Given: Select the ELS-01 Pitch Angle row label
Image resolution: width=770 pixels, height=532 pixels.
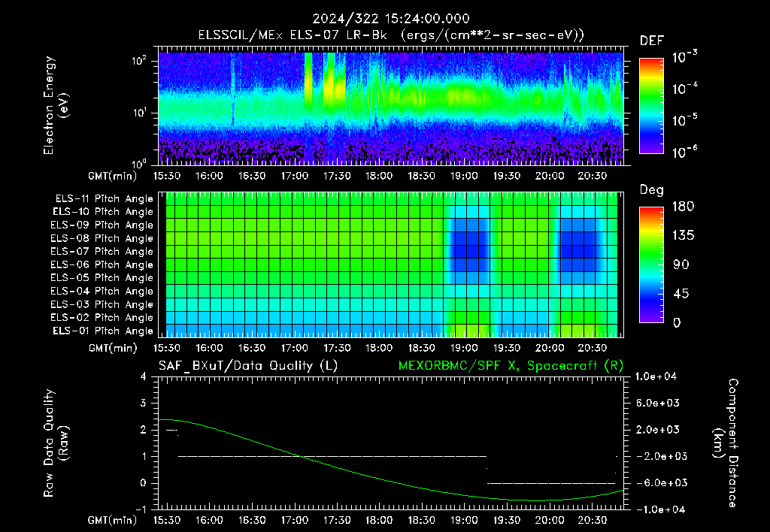Looking at the screenshot, I should tap(103, 331).
